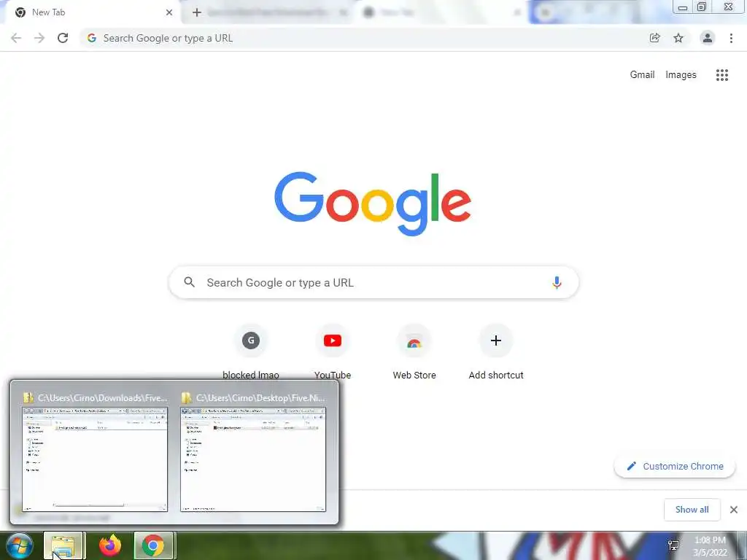Reload the page with the refresh icon
Image resolution: width=747 pixels, height=560 pixels.
(x=63, y=38)
